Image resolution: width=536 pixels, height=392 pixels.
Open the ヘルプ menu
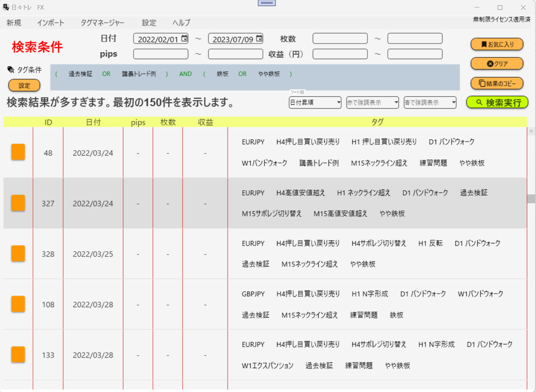click(x=180, y=23)
